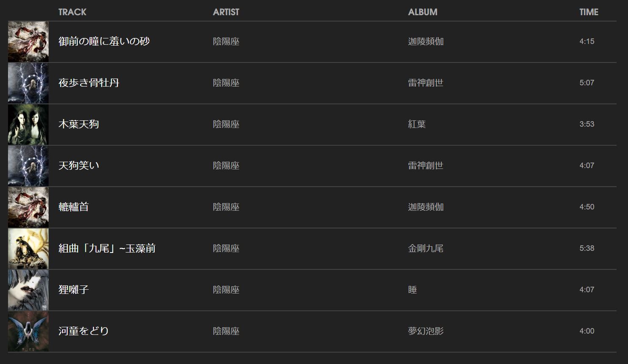Select the 狸囃子 album artwork
The image size is (628, 364).
point(28,290)
